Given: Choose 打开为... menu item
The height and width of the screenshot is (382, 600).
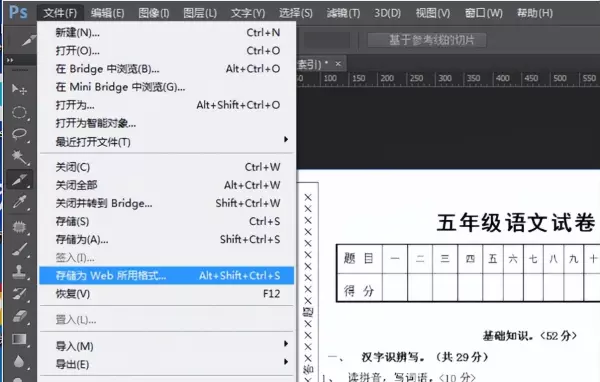Looking at the screenshot, I should coord(167,105).
